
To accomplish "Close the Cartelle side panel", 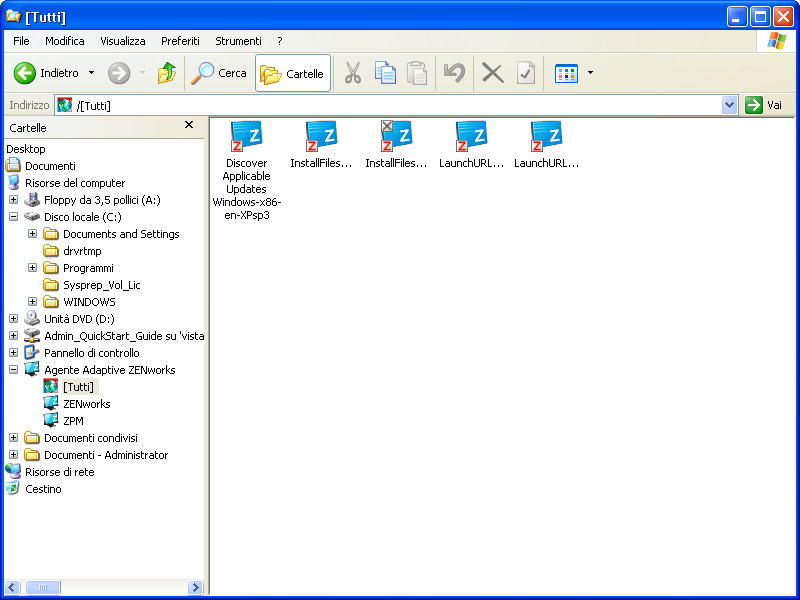I will pyautogui.click(x=189, y=125).
